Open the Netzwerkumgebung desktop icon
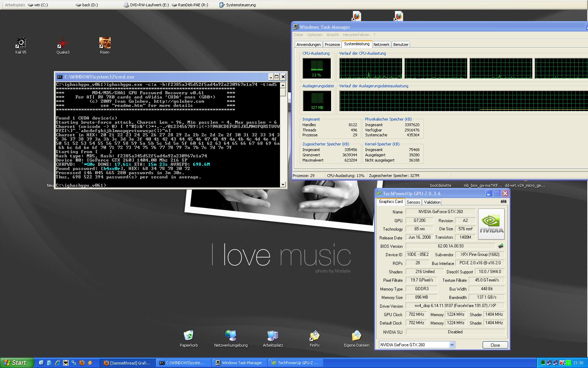Viewport: 588px width, 368px height. coord(231,339)
